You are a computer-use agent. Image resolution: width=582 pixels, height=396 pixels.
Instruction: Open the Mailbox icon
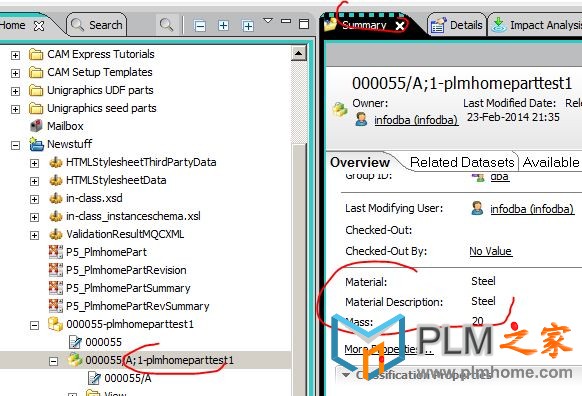pos(36,126)
